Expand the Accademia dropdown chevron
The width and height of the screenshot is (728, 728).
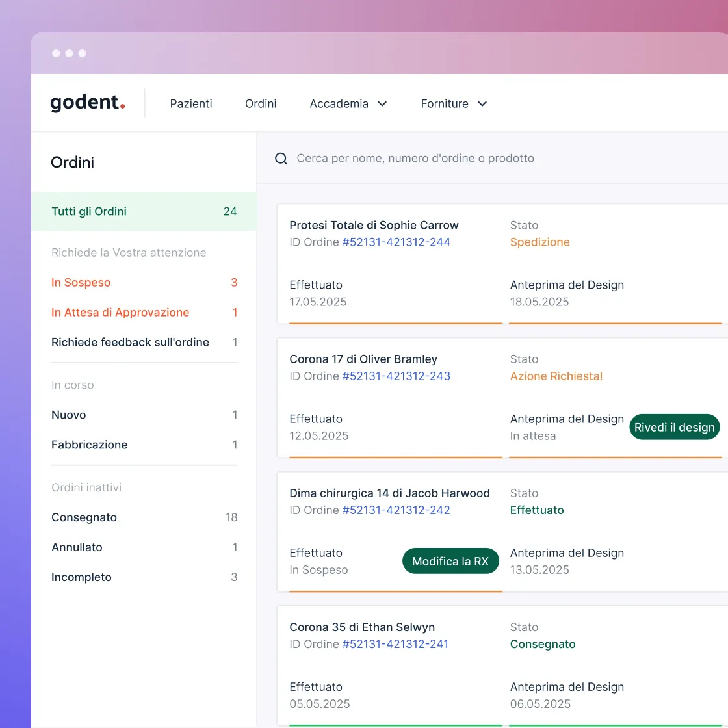(x=382, y=103)
